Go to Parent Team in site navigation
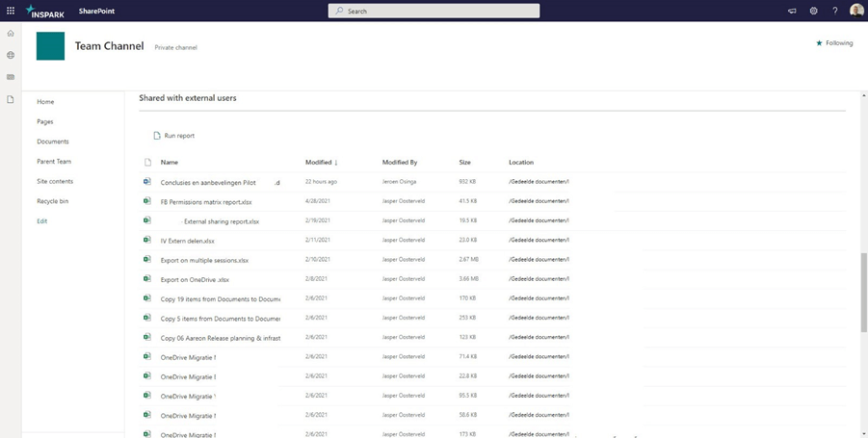868x438 pixels. coord(54,162)
